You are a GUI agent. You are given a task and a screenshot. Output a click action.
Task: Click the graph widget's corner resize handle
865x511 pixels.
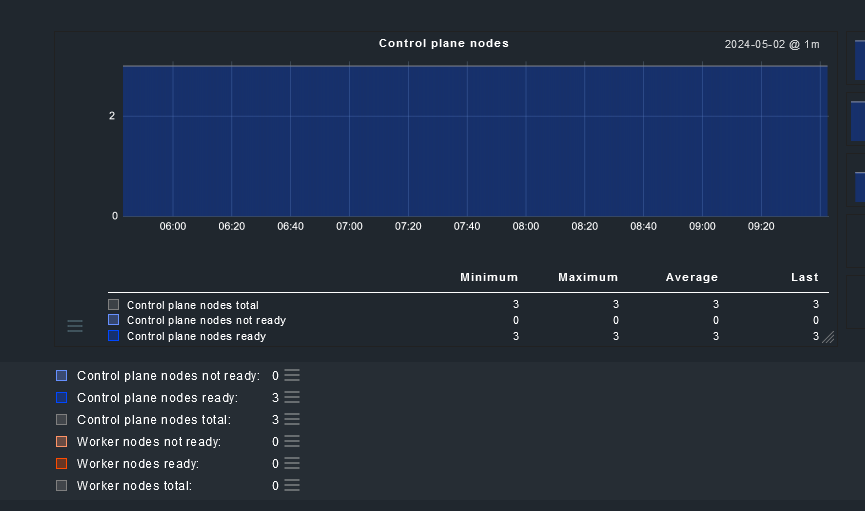[828, 338]
